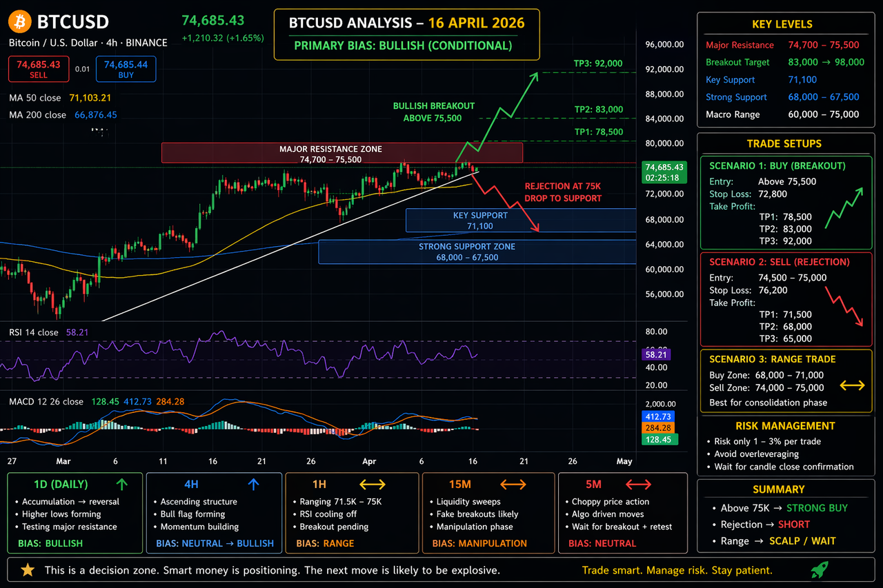Click the orange Bitcoin logo icon
883x588 pixels.
19,22
